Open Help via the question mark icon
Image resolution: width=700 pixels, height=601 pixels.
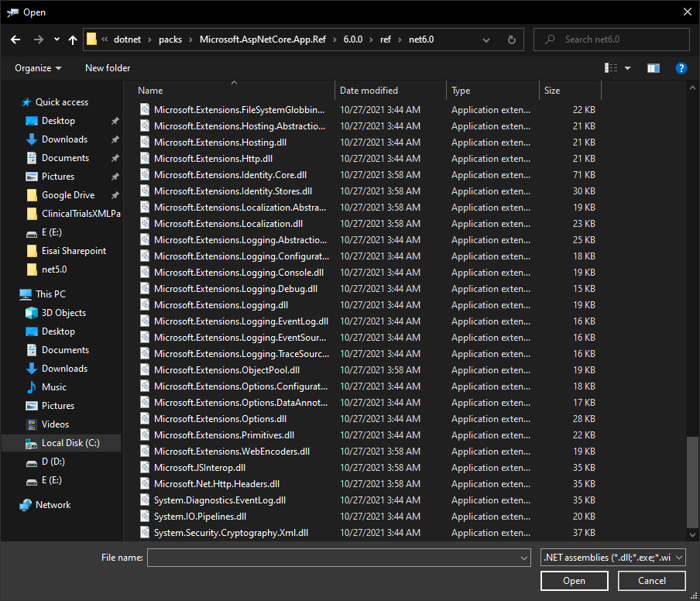coord(681,68)
